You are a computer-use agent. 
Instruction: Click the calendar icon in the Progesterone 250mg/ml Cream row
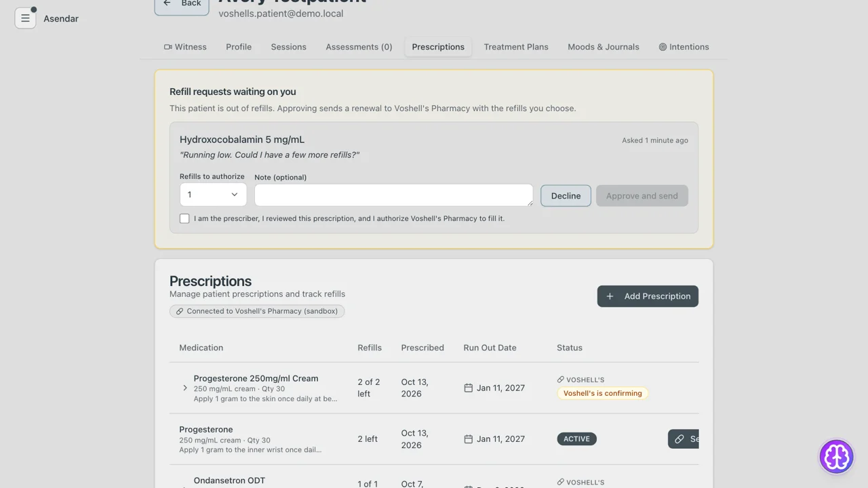(x=468, y=388)
